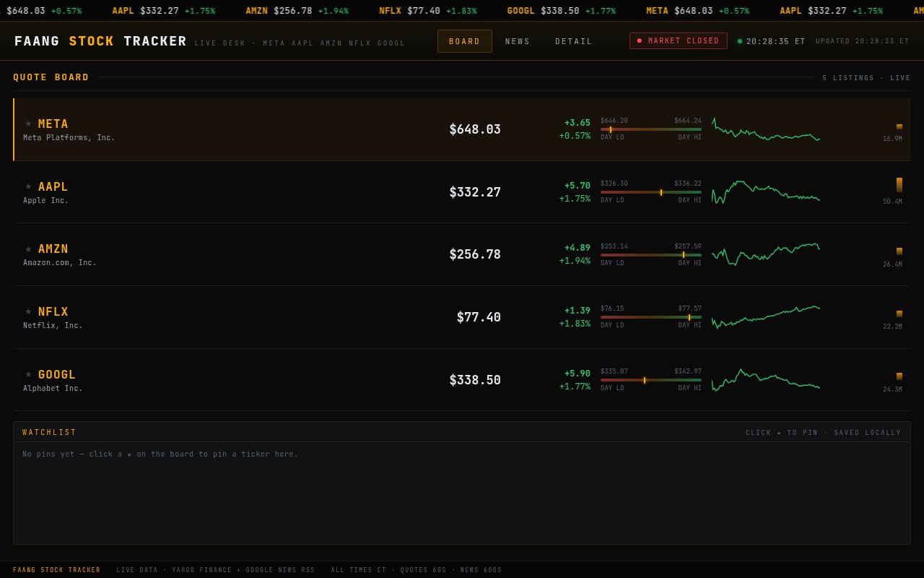The image size is (924, 578).
Task: Click the green live dot beside the clock
Action: 740,41
